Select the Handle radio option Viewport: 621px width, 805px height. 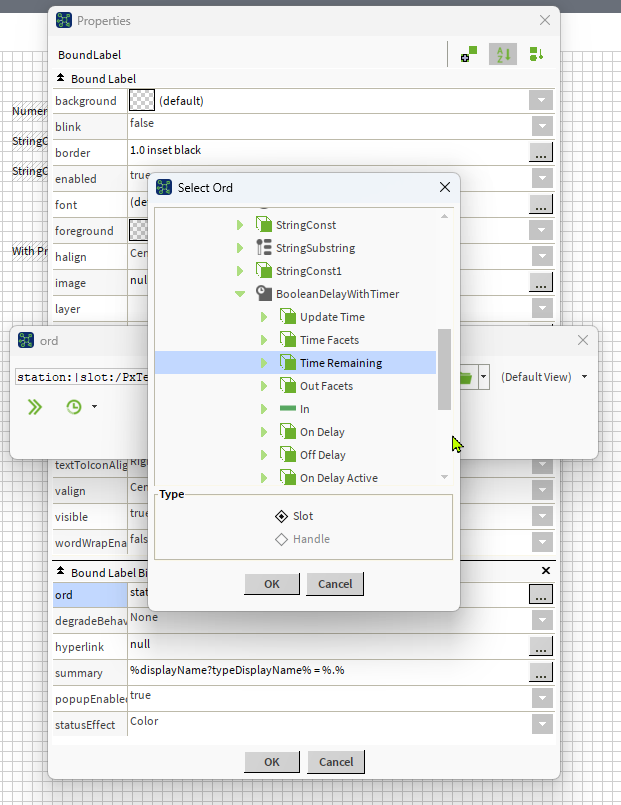coord(282,539)
